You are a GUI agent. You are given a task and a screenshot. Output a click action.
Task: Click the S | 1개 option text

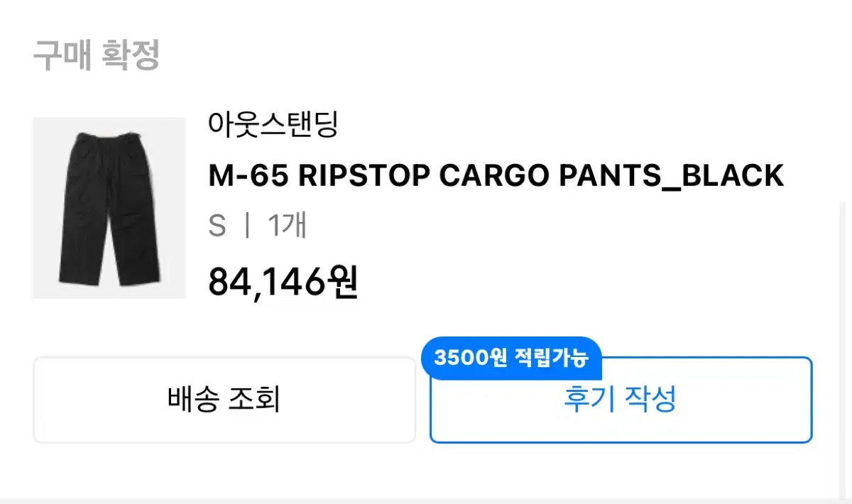[258, 226]
